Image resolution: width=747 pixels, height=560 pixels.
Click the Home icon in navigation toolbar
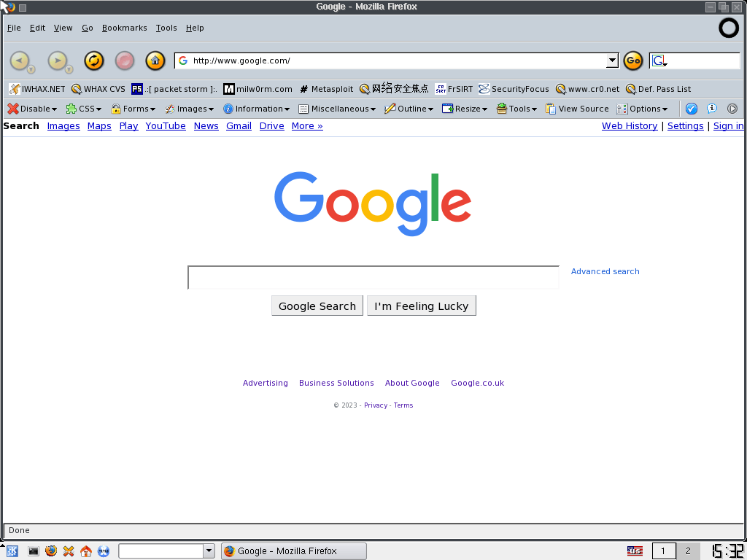pyautogui.click(x=155, y=61)
